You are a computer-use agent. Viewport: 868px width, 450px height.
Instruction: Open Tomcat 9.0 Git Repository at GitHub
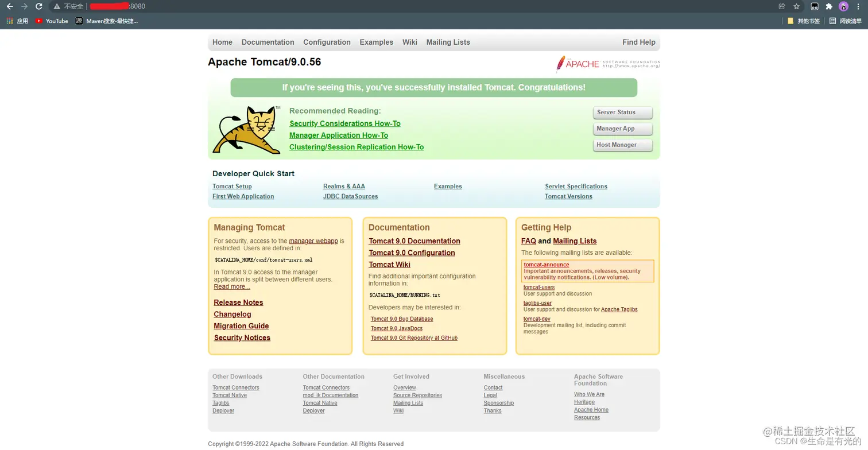(x=414, y=338)
